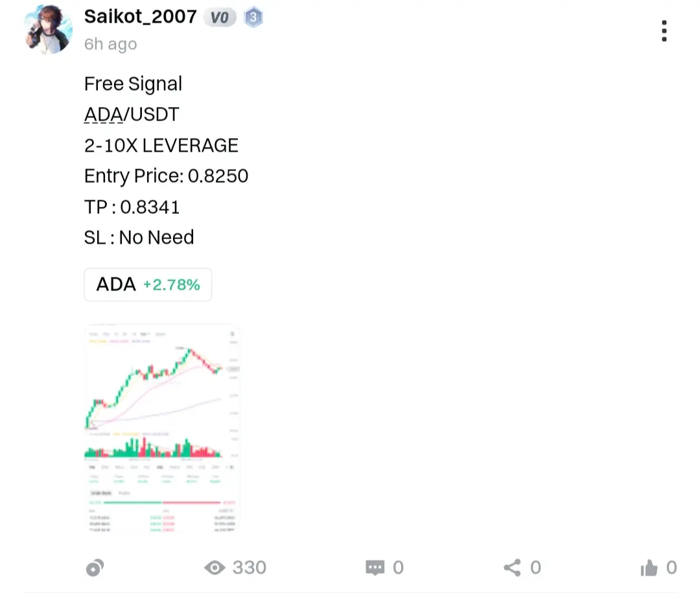Select the V0 verification badge
700x599 pixels.
(x=220, y=18)
